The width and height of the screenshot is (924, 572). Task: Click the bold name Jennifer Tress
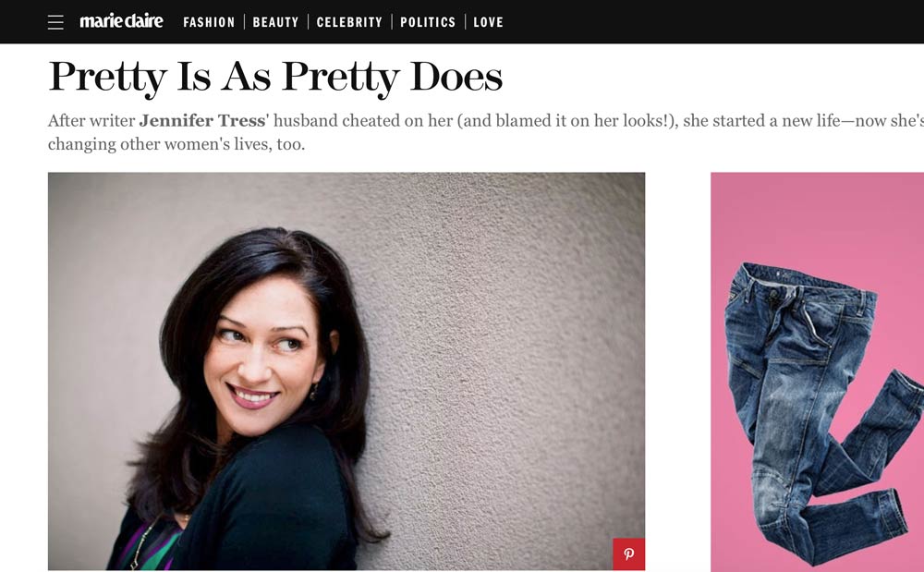tap(201, 121)
